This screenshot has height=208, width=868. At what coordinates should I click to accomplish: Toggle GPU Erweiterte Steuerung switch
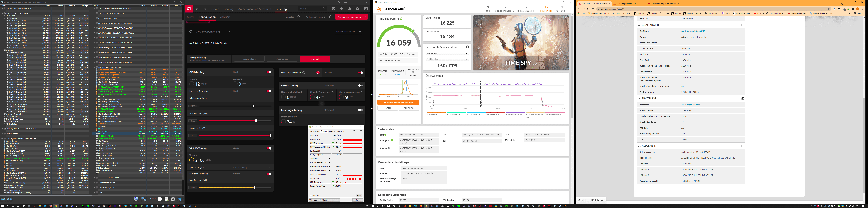click(269, 91)
